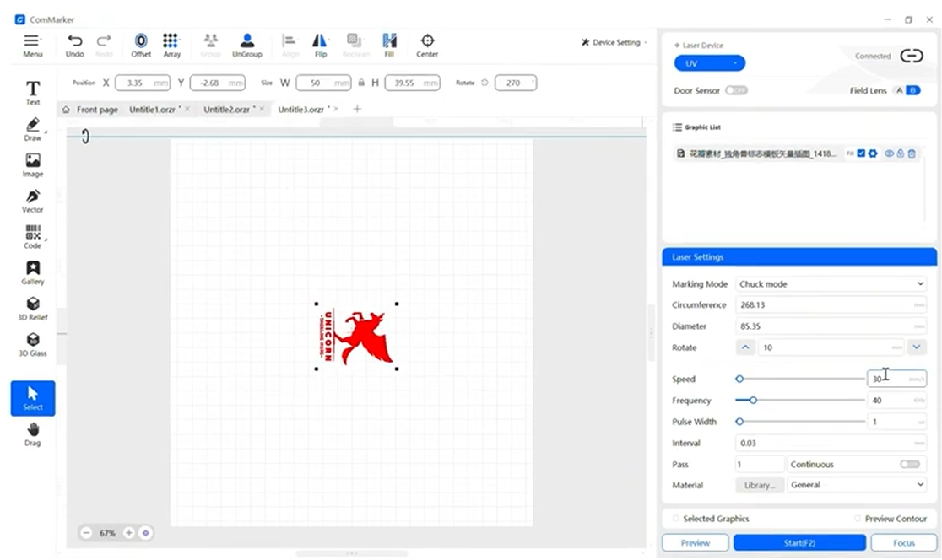Expand the Marking Mode dropdown
Viewport: 942px width, 560px height.
pos(831,284)
